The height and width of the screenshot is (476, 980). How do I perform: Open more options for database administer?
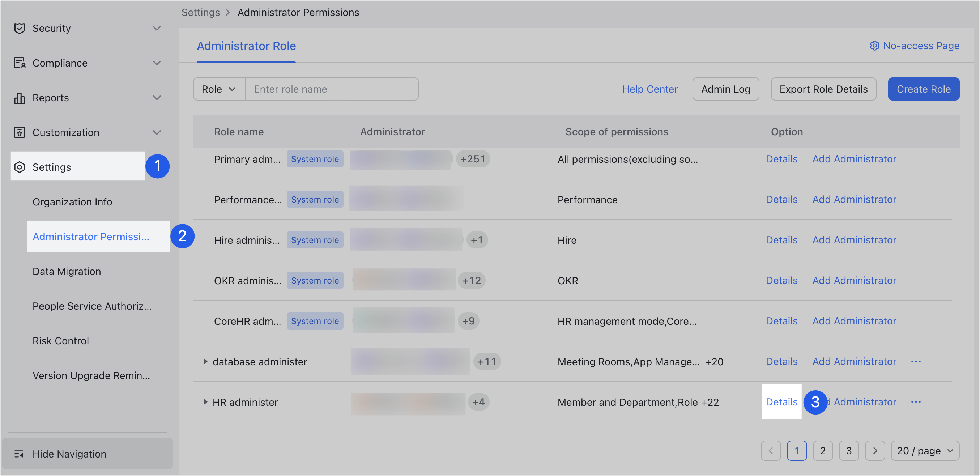916,361
